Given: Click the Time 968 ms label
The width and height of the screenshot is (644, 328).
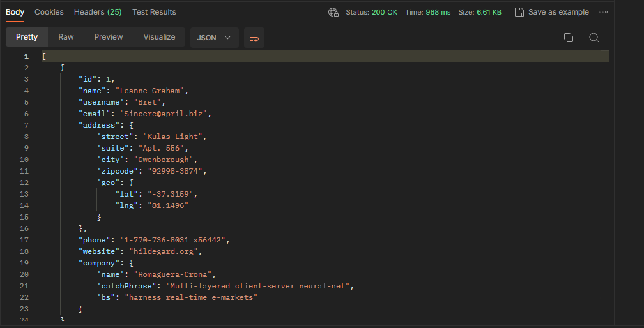Looking at the screenshot, I should coord(429,12).
